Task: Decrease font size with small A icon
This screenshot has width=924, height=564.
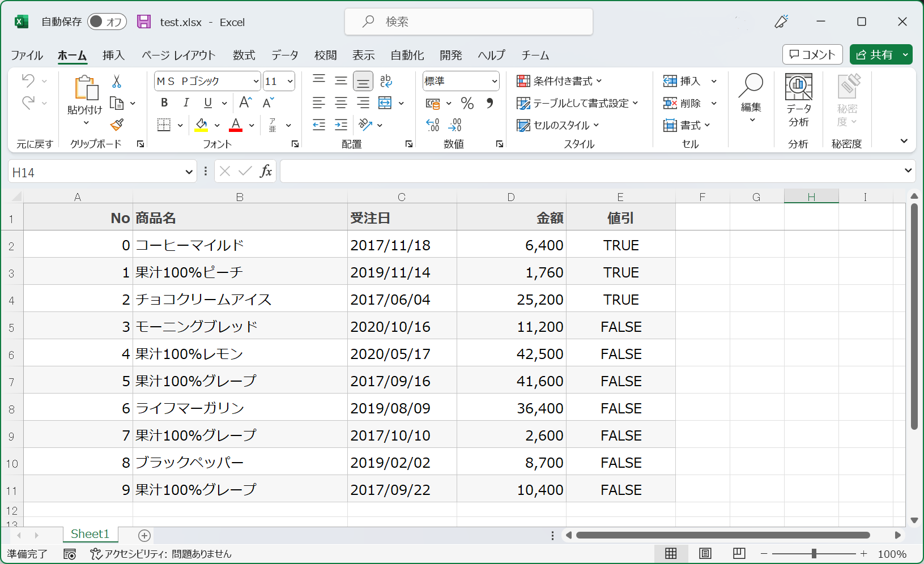Action: point(268,102)
